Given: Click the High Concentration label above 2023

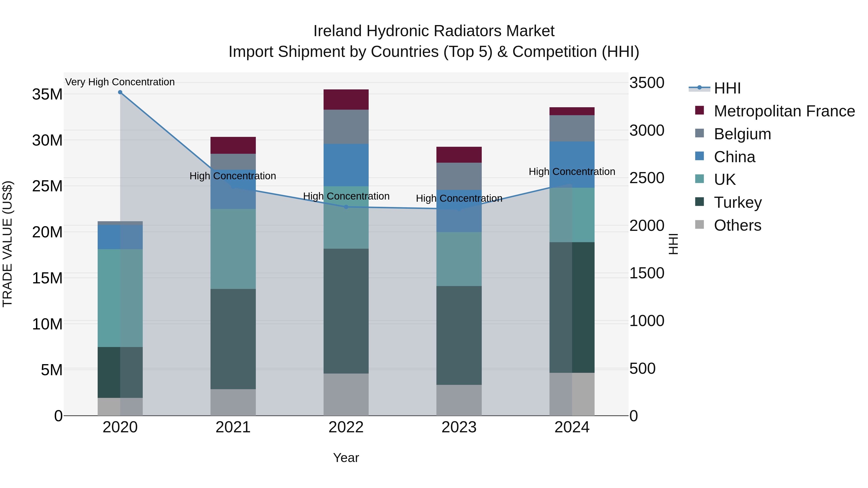Looking at the screenshot, I should (459, 198).
